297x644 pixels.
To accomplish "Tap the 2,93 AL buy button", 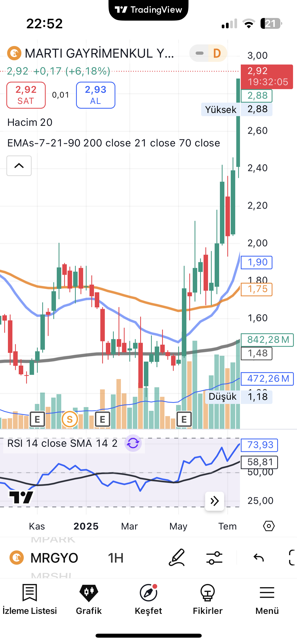I will [x=96, y=95].
